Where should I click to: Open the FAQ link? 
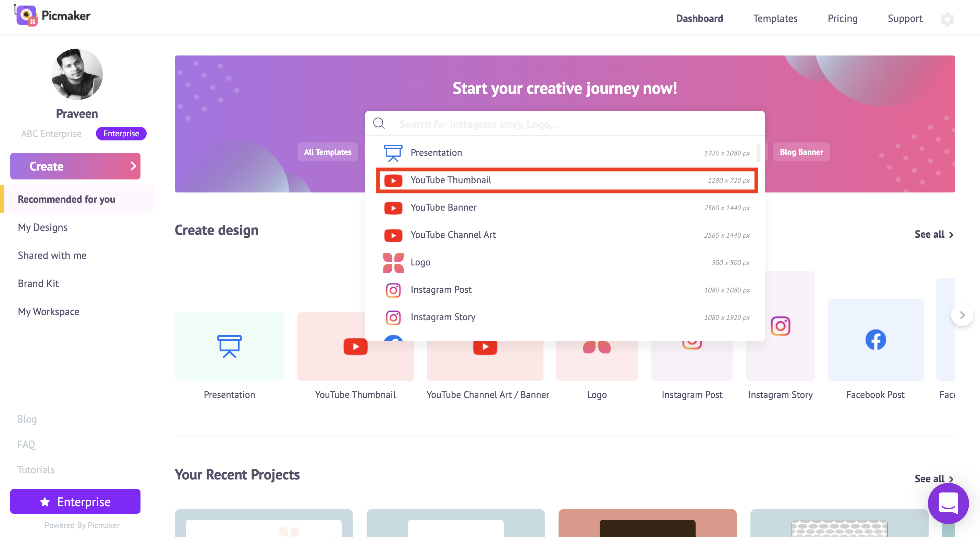point(26,444)
